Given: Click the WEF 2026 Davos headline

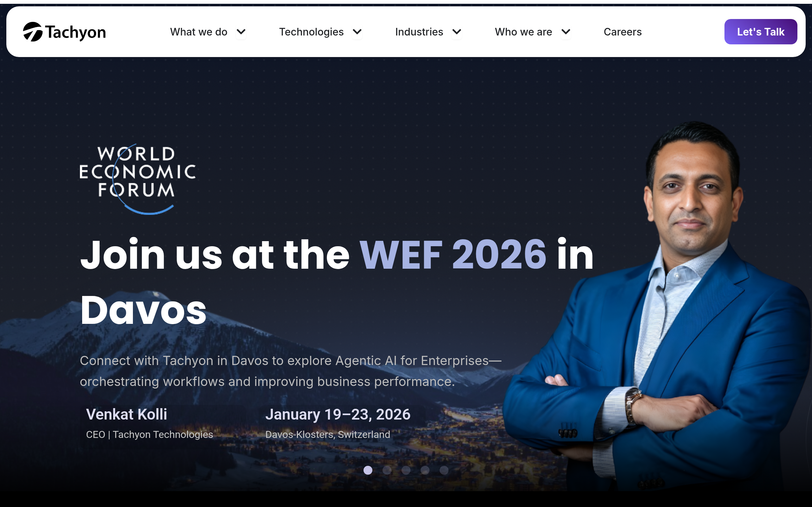Looking at the screenshot, I should point(337,282).
